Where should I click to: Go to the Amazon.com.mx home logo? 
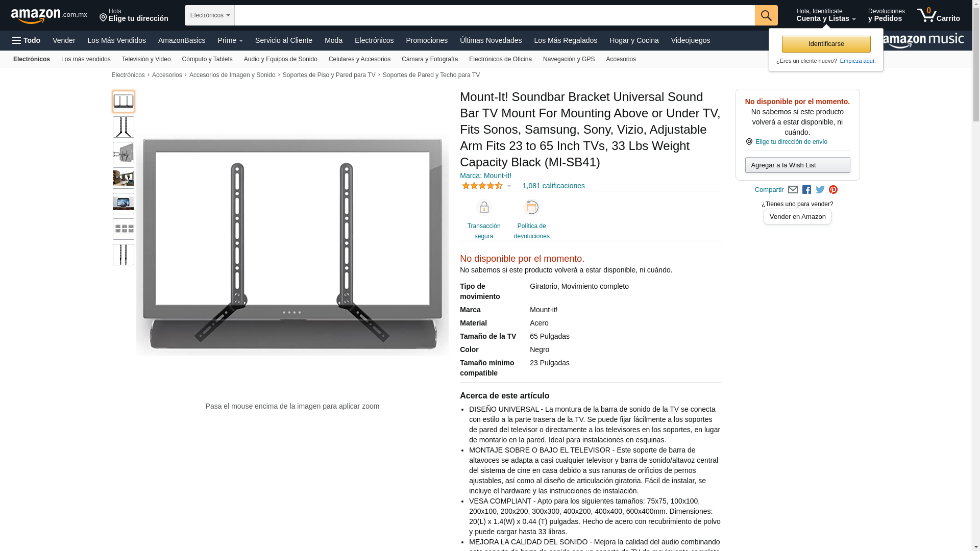coord(49,15)
